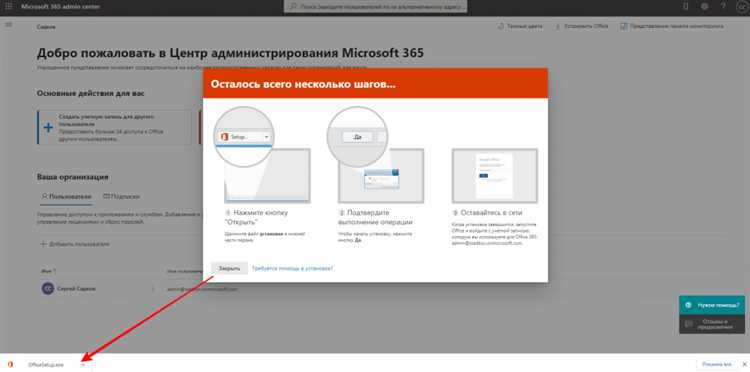Click the 'Нажмите кнопку Открыть' step text
Screen dimensions: 750x372
[x=256, y=217]
